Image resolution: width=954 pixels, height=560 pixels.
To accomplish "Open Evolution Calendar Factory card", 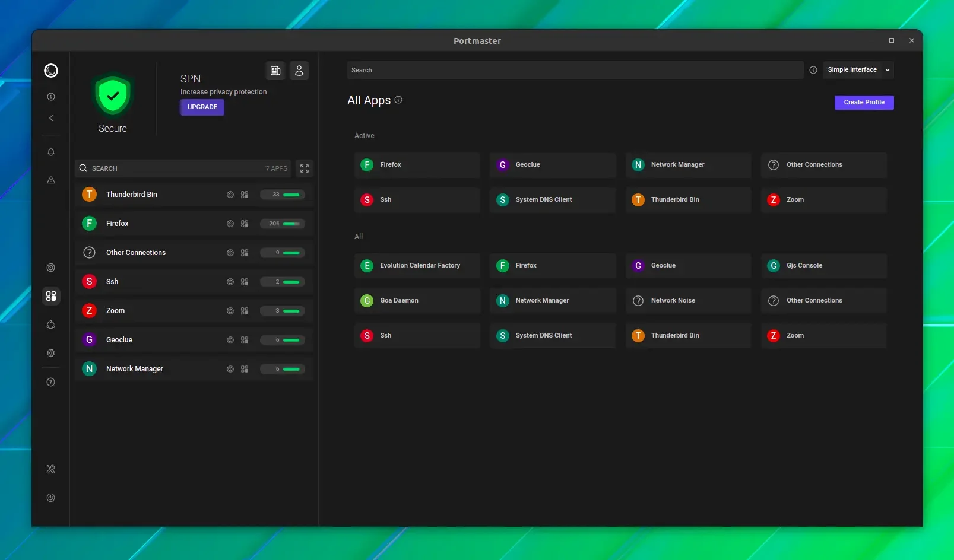I will [x=417, y=266].
